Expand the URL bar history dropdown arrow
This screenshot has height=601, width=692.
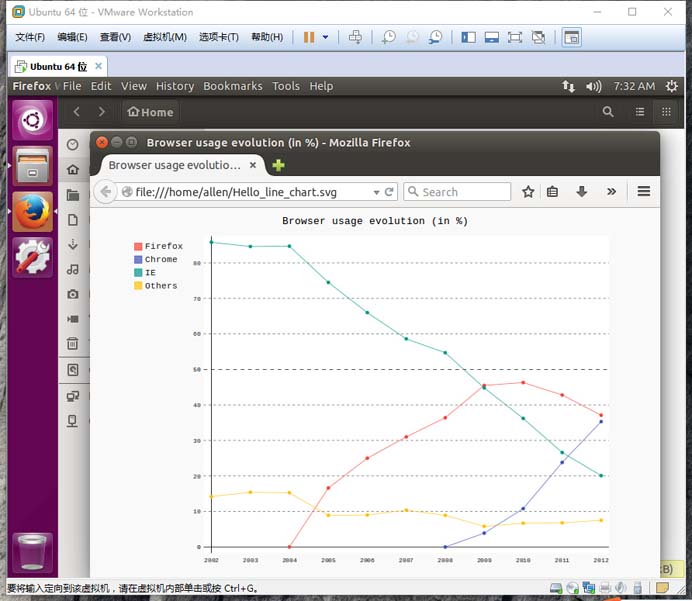tap(376, 192)
